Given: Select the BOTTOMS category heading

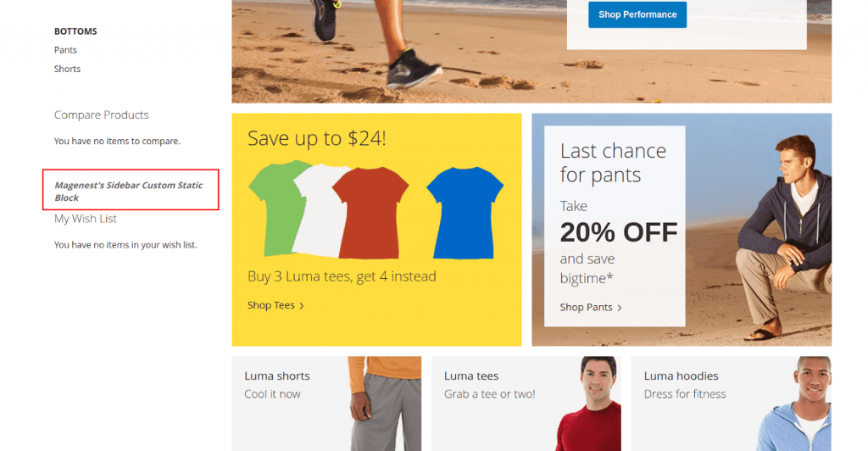Looking at the screenshot, I should [x=75, y=31].
